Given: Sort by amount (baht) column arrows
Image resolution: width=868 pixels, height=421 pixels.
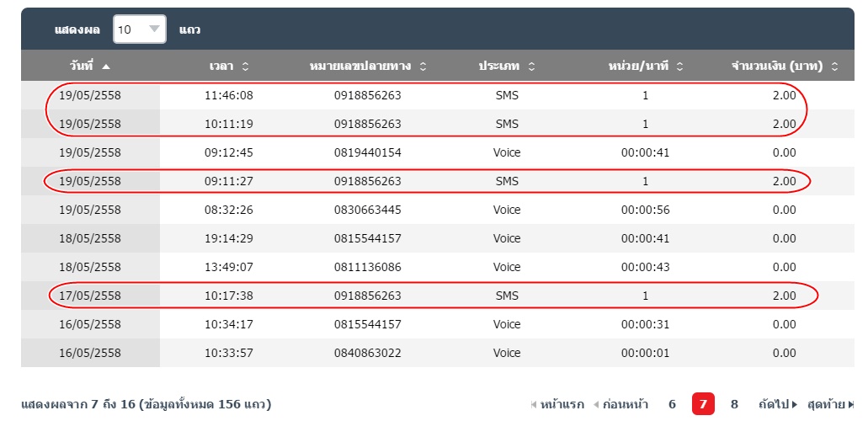Looking at the screenshot, I should (834, 66).
